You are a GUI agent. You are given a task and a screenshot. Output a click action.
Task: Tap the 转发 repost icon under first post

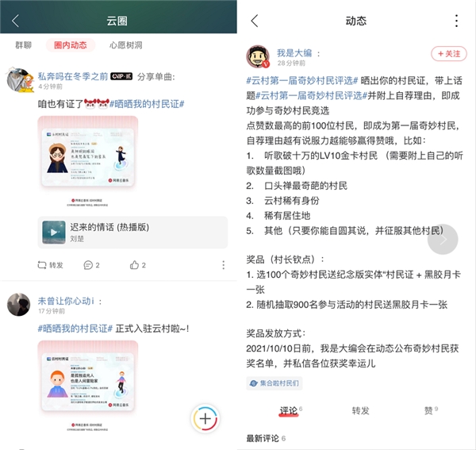coord(50,264)
